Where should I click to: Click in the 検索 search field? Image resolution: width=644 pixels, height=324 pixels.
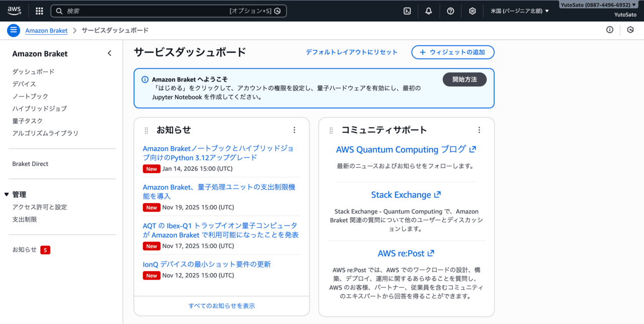[x=146, y=11]
